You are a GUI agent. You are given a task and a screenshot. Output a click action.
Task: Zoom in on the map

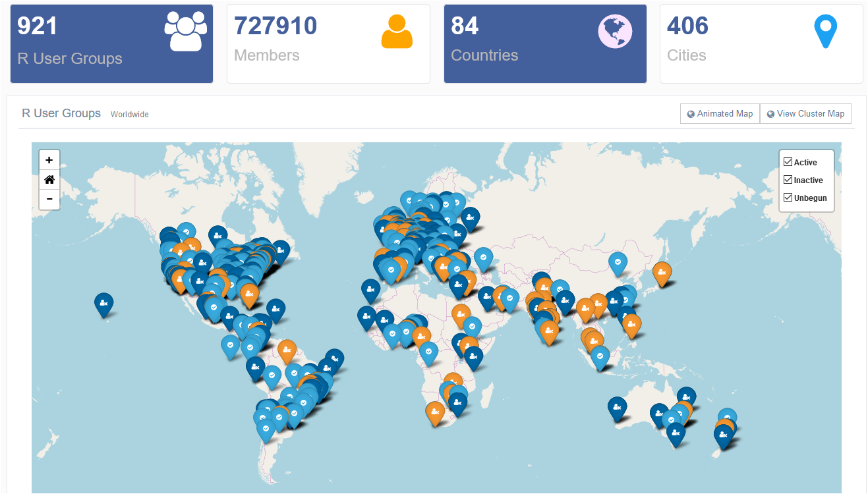point(49,160)
